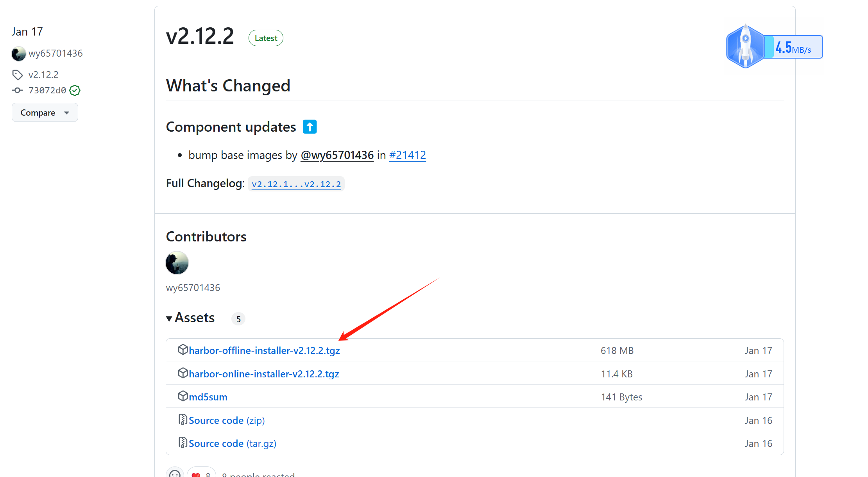
Task: Open the v2.12.1...v2.12.2 changelog link
Action: 296,184
